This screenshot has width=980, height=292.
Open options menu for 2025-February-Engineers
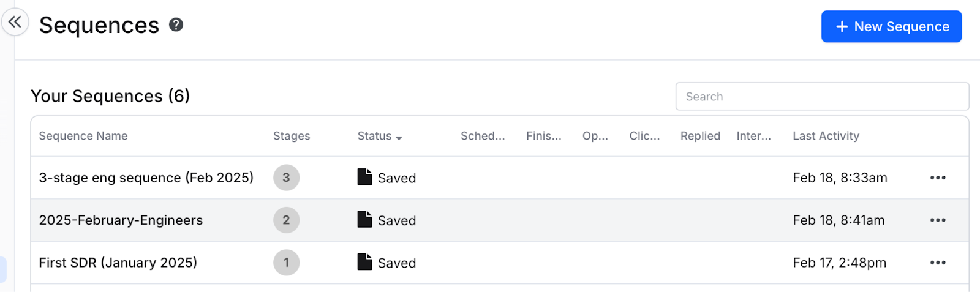click(938, 220)
